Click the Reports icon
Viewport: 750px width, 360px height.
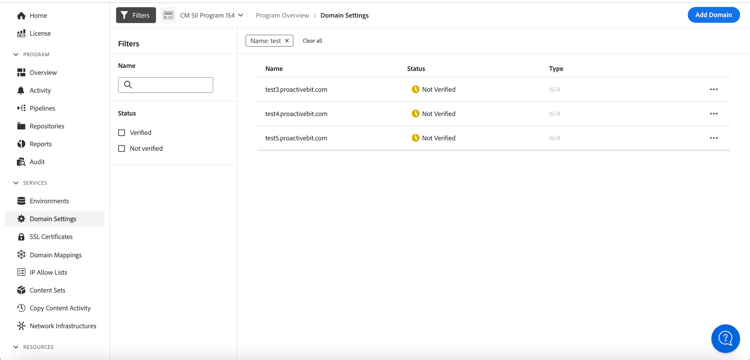[21, 144]
